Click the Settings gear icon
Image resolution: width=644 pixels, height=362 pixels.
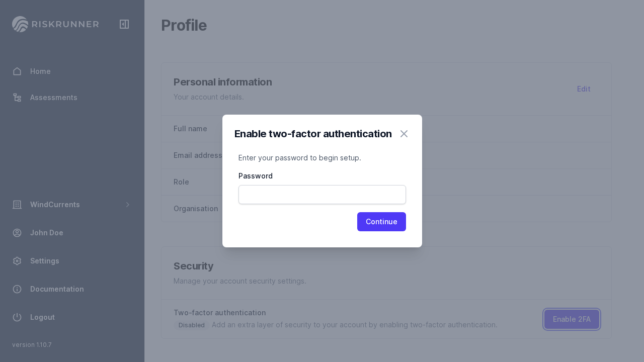[17, 261]
